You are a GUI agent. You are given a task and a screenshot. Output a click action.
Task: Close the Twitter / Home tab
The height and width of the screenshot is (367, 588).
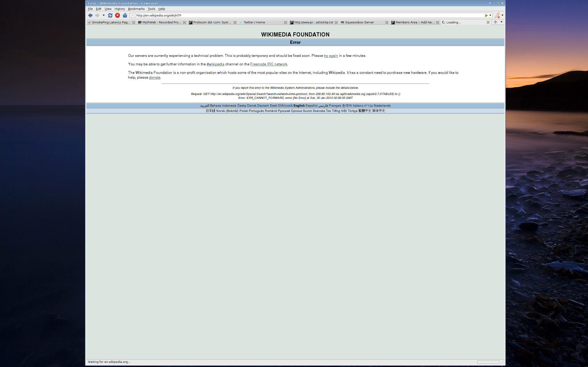286,22
